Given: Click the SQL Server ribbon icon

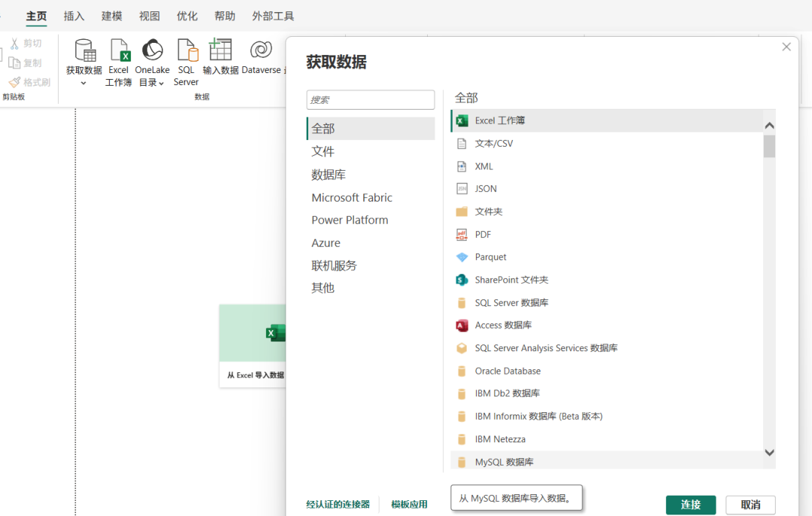Looking at the screenshot, I should (187, 50).
